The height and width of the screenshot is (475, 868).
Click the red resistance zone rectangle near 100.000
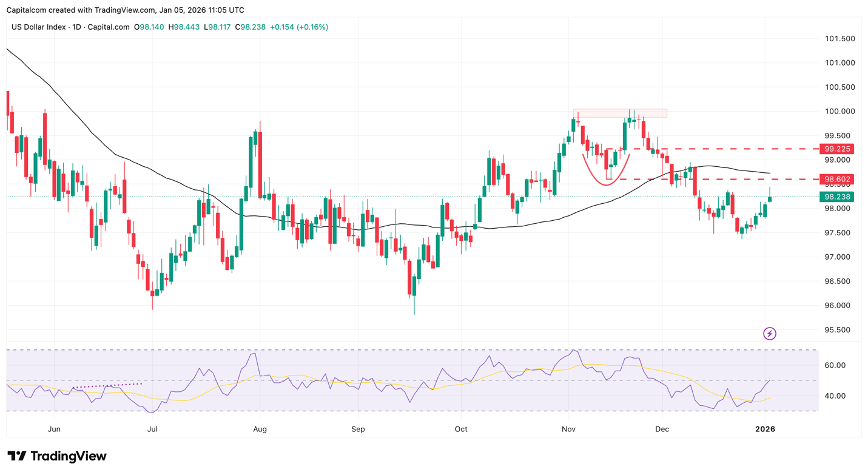(x=619, y=113)
